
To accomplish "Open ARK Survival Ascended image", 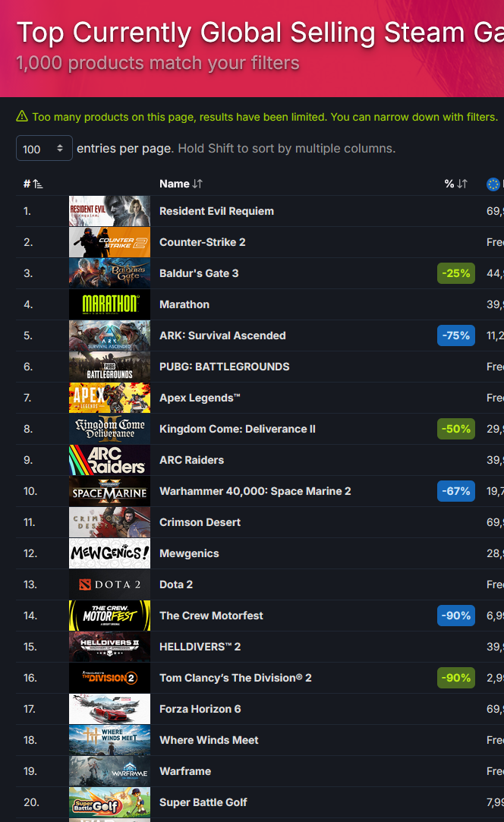I will click(109, 335).
